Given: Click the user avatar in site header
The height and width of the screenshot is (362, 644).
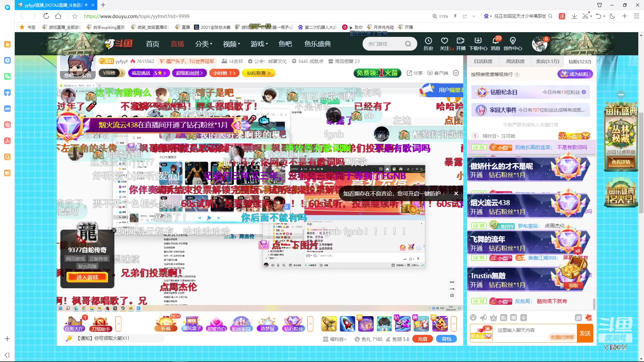Looking at the screenshot, I should pyautogui.click(x=539, y=44).
